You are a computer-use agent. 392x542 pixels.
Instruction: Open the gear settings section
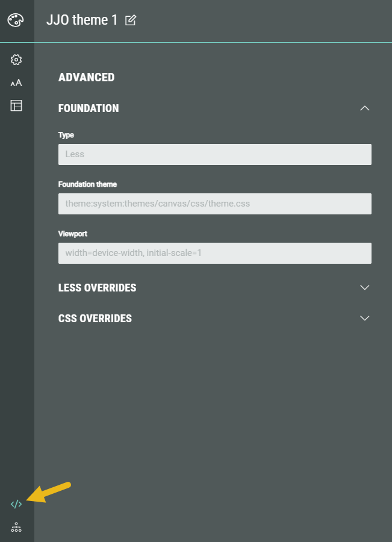[x=16, y=60]
